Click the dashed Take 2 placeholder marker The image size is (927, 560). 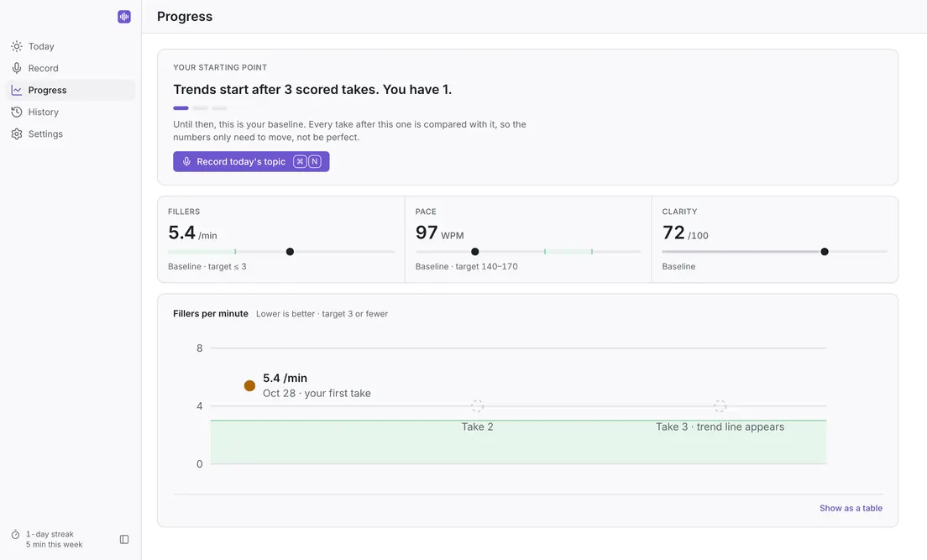point(477,406)
